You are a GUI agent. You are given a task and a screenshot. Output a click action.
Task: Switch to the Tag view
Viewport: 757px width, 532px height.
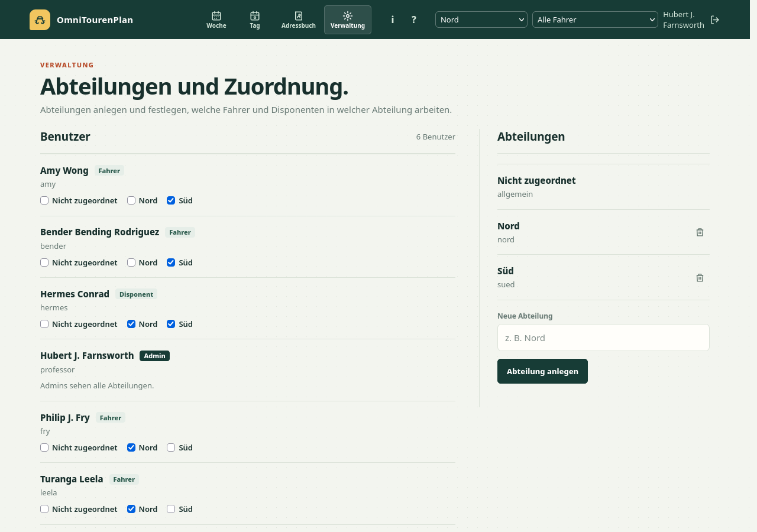255,20
